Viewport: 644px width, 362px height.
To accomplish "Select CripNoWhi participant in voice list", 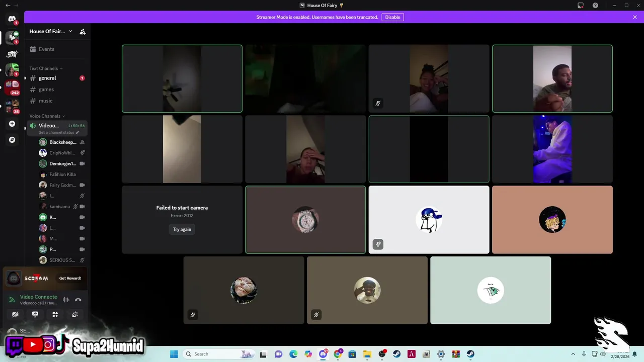I will coord(62,153).
